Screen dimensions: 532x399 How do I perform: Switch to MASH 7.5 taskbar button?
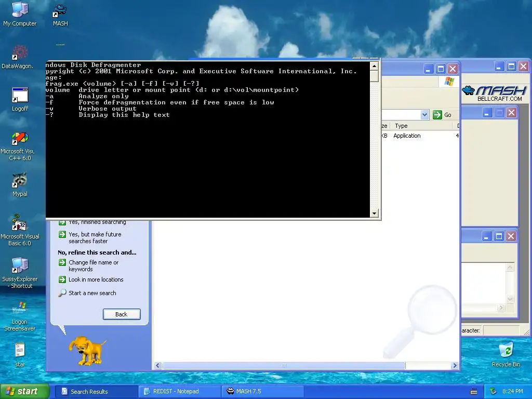tap(262, 392)
